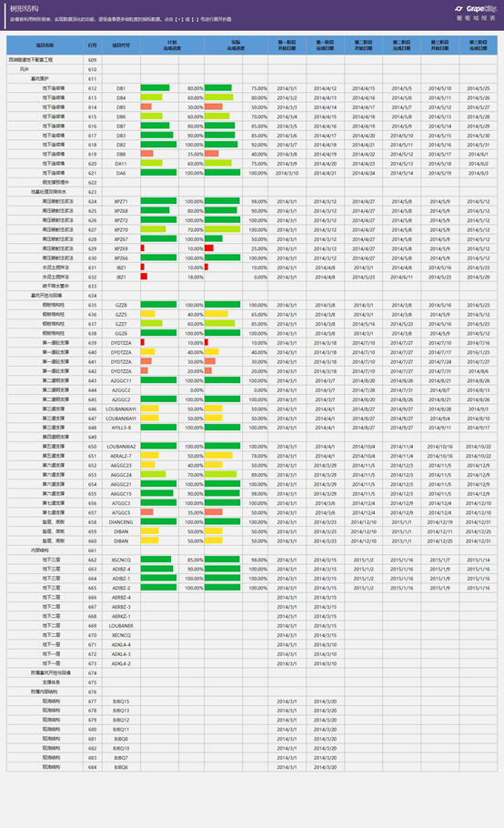Collapse the 风井 tree node, row 610
The width and height of the screenshot is (504, 828).
[x=25, y=69]
